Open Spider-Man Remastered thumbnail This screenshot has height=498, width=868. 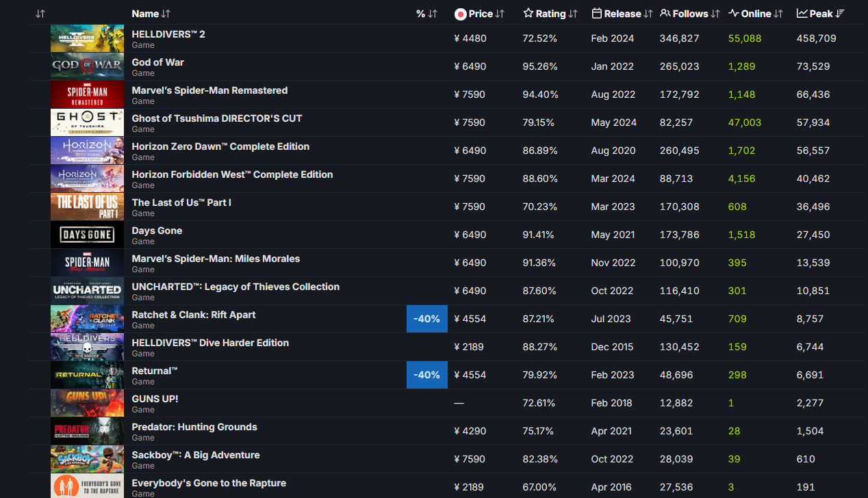coord(87,94)
